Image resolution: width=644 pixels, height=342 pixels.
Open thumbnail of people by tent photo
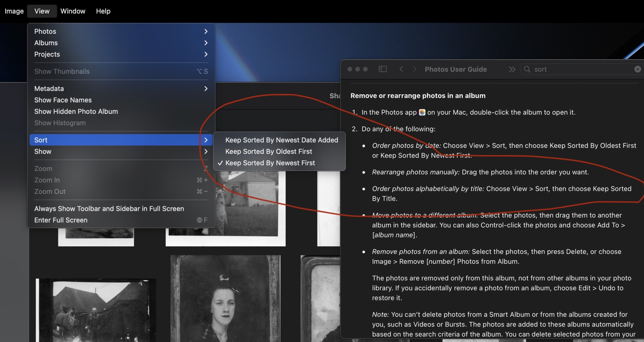tap(96, 310)
